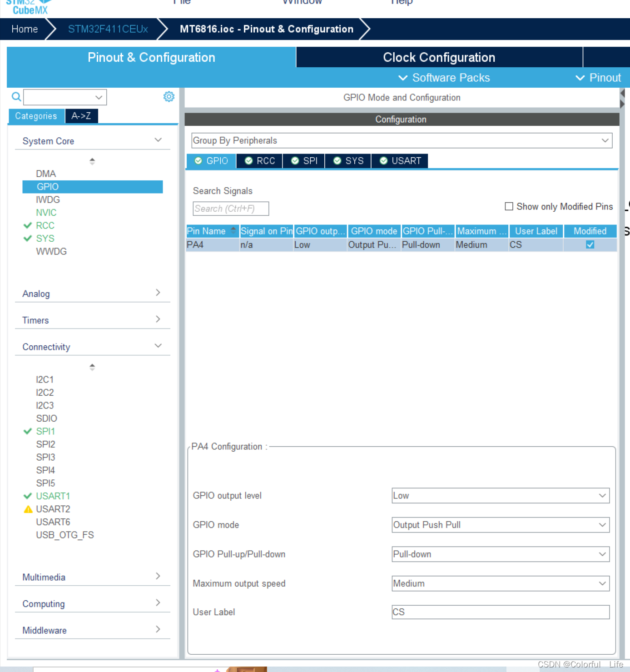Select the SYS peripheral tab
Image resolution: width=630 pixels, height=672 pixels.
[x=348, y=161]
